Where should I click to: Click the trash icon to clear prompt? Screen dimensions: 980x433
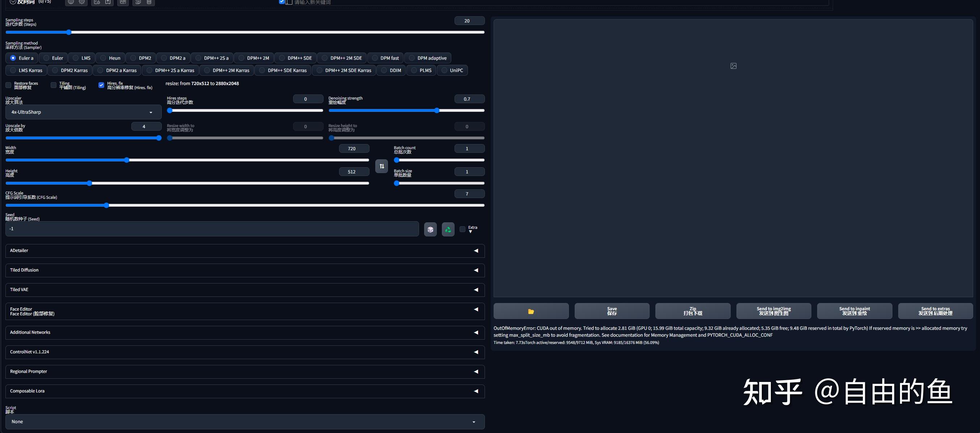[x=149, y=2]
